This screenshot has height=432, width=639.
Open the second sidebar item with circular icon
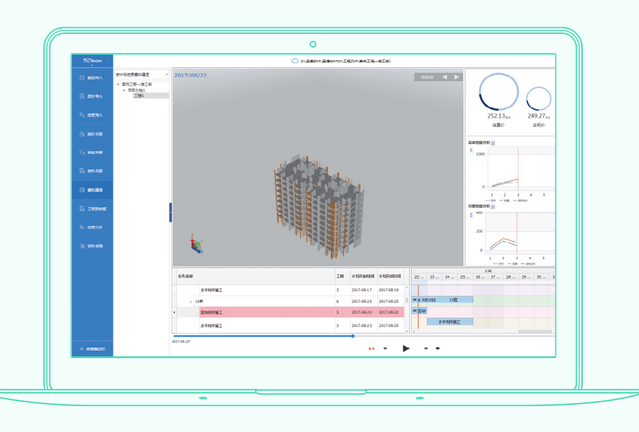[x=92, y=96]
